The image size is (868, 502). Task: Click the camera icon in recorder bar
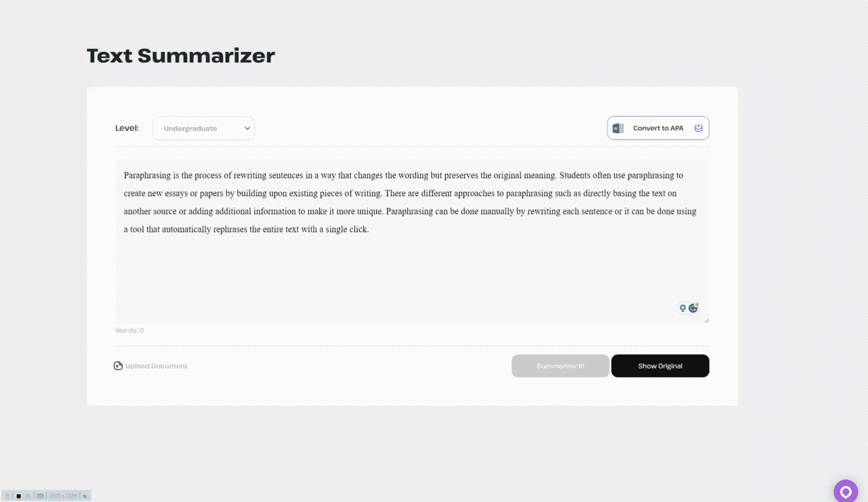pyautogui.click(x=40, y=496)
